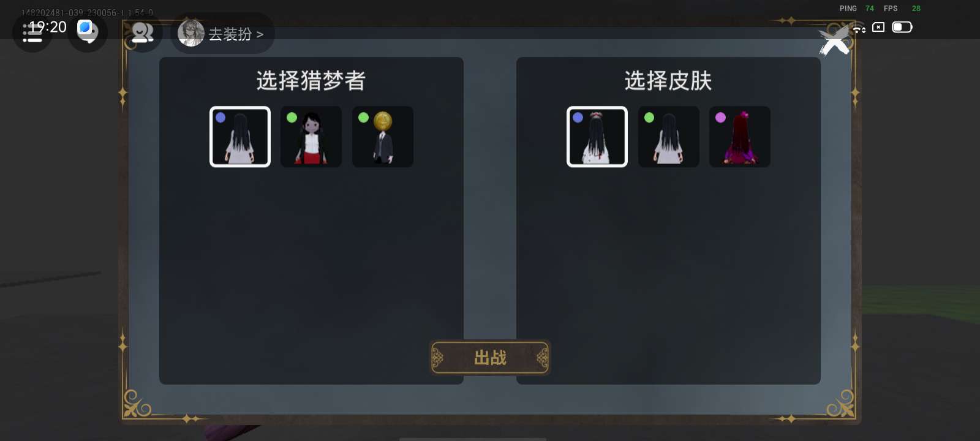
Task: Open the blue chat bubble icon
Action: tap(88, 32)
